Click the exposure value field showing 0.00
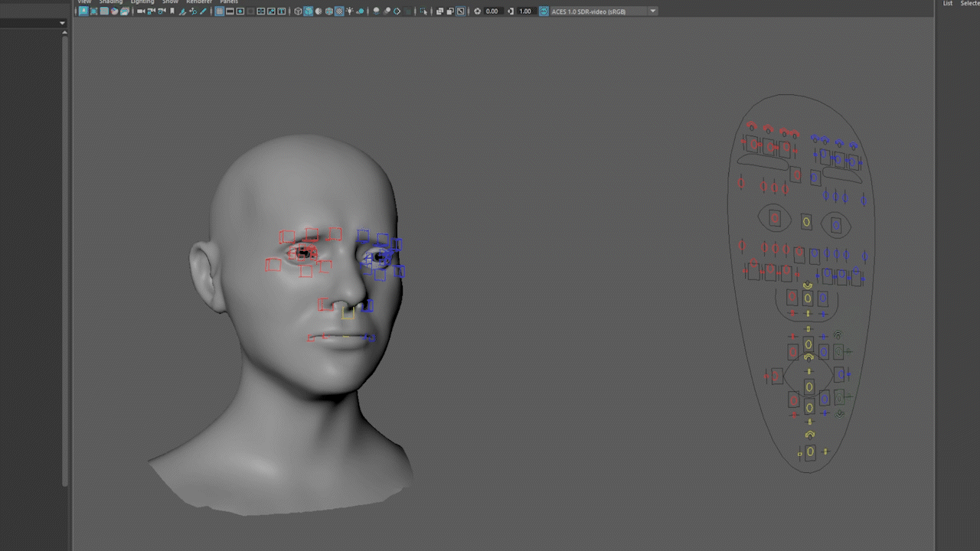980x551 pixels. (x=492, y=11)
